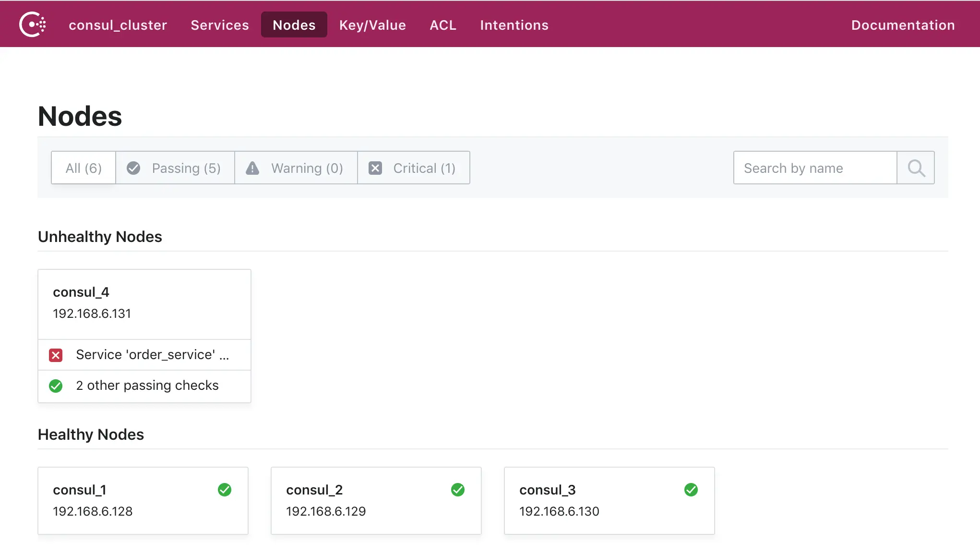Image resolution: width=980 pixels, height=555 pixels.
Task: Filter nodes by Passing (5)
Action: pyautogui.click(x=175, y=168)
